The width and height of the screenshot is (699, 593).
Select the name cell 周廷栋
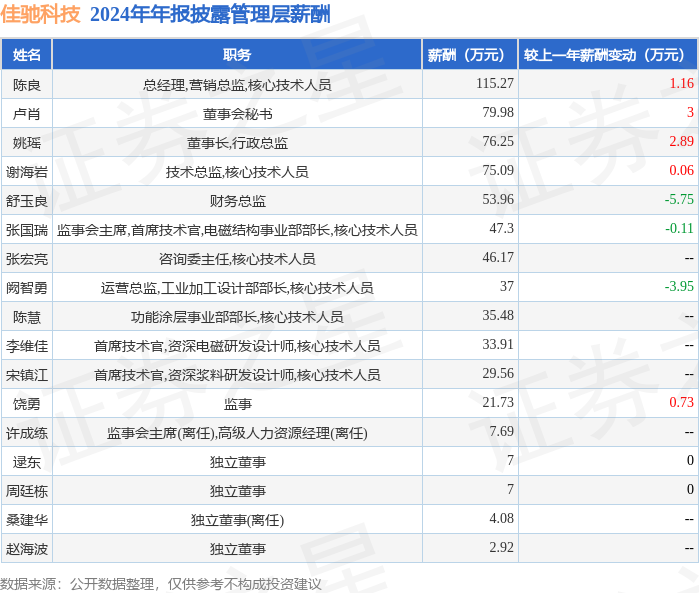(x=27, y=491)
